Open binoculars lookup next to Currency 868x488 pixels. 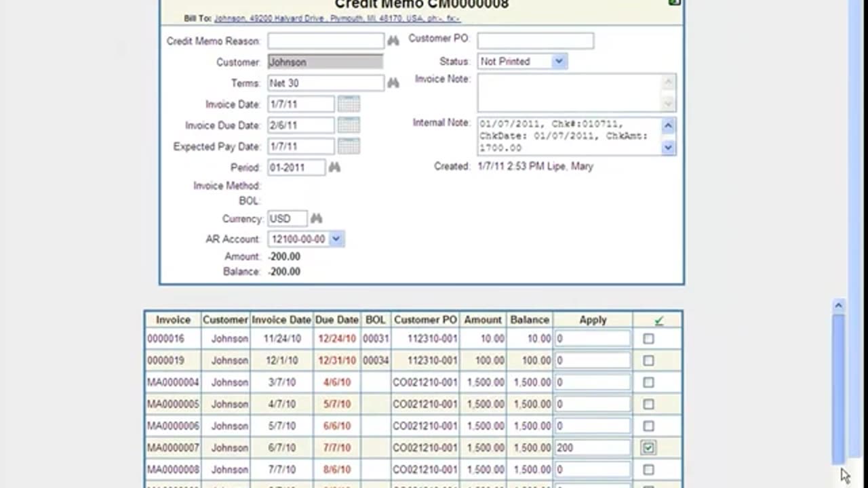(317, 219)
